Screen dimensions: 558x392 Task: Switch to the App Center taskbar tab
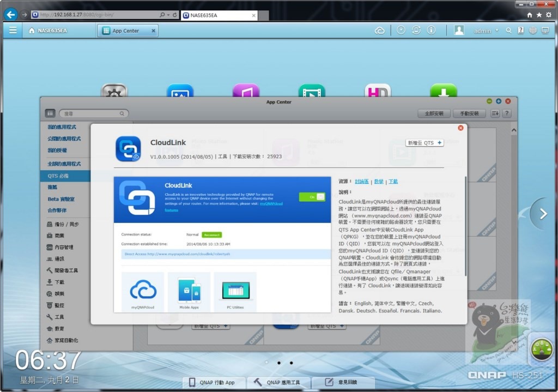[126, 31]
